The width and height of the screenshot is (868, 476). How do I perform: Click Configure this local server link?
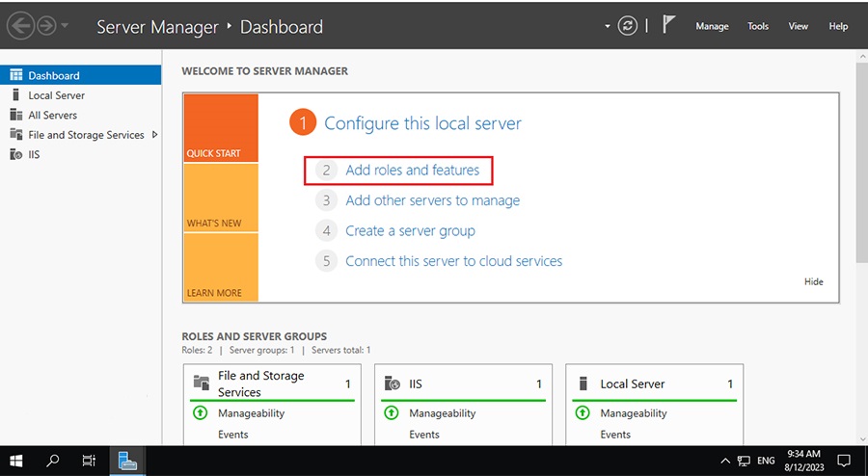(422, 123)
